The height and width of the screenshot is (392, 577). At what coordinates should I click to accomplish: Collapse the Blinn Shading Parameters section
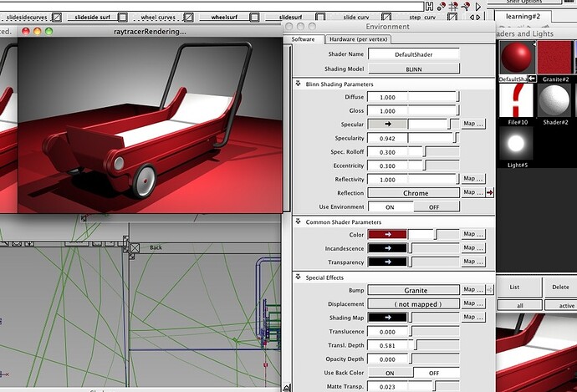(299, 84)
